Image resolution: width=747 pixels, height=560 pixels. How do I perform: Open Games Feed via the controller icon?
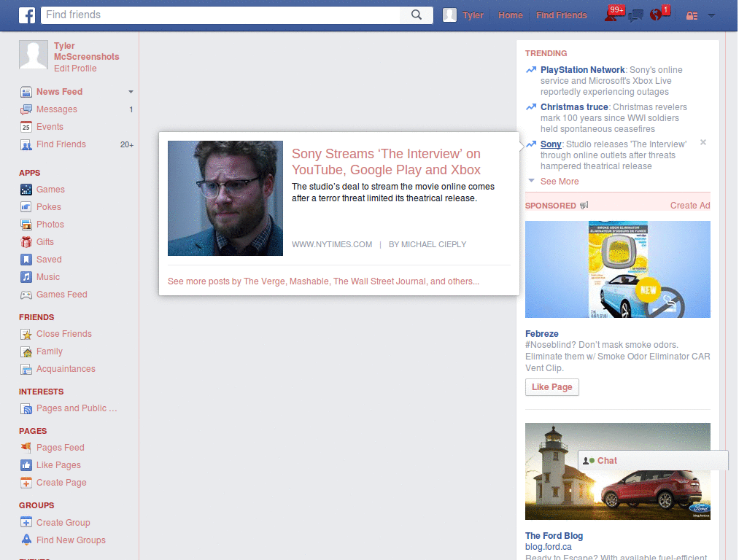click(x=25, y=294)
